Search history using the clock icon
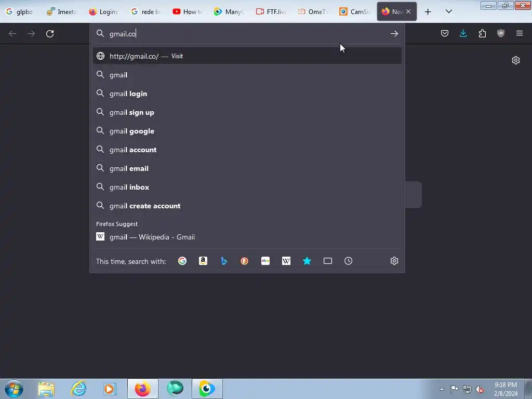 [349, 261]
